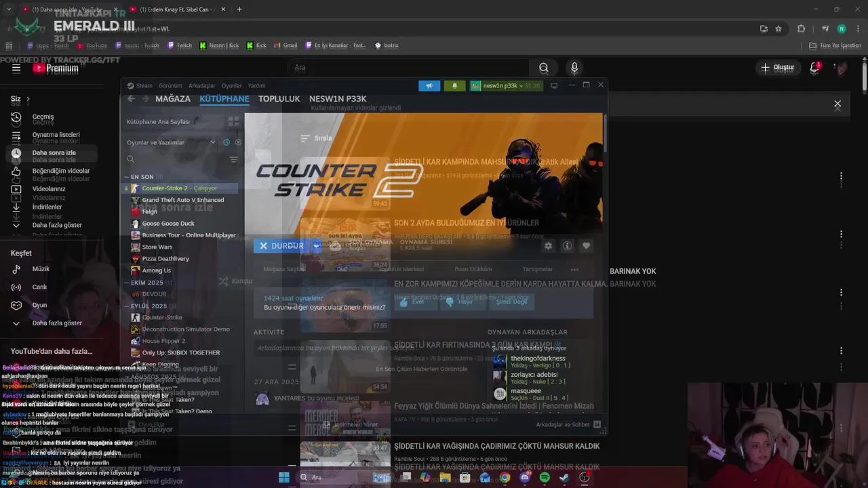Favorite Counter-Strike 2 with heart icon
The height and width of the screenshot is (488, 868).
point(587,245)
